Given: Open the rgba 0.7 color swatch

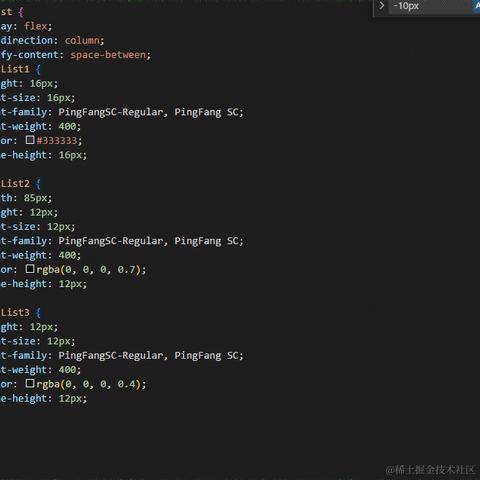Looking at the screenshot, I should (x=30, y=269).
